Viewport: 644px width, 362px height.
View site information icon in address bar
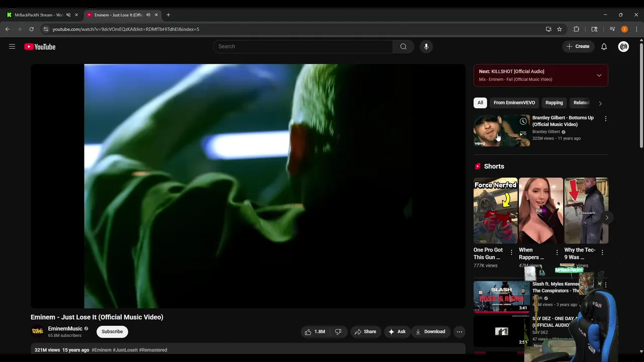pyautogui.click(x=46, y=29)
